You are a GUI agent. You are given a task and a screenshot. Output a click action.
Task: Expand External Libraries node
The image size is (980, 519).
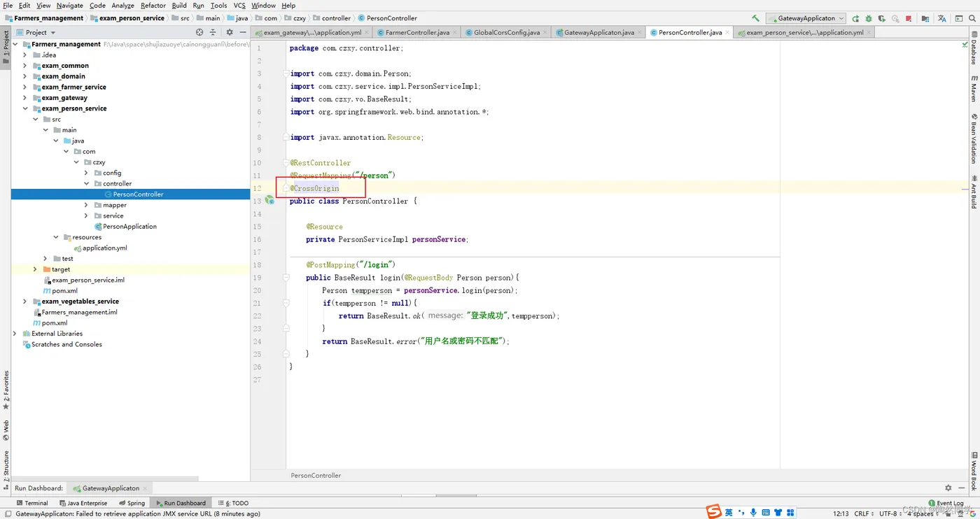[15, 334]
